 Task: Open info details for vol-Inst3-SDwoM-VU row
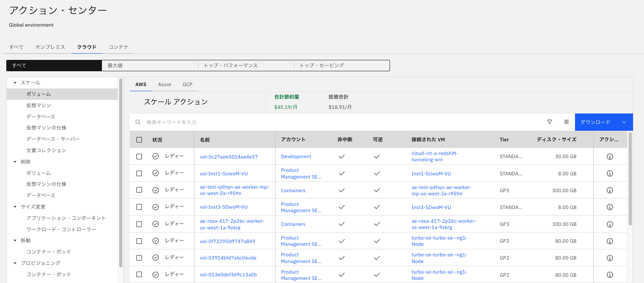[610, 207]
